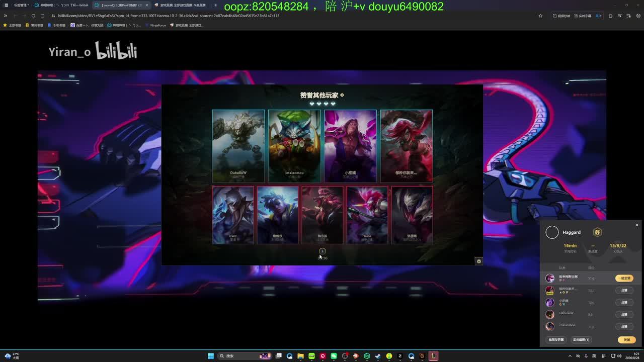Open a new browser tab

[216, 5]
